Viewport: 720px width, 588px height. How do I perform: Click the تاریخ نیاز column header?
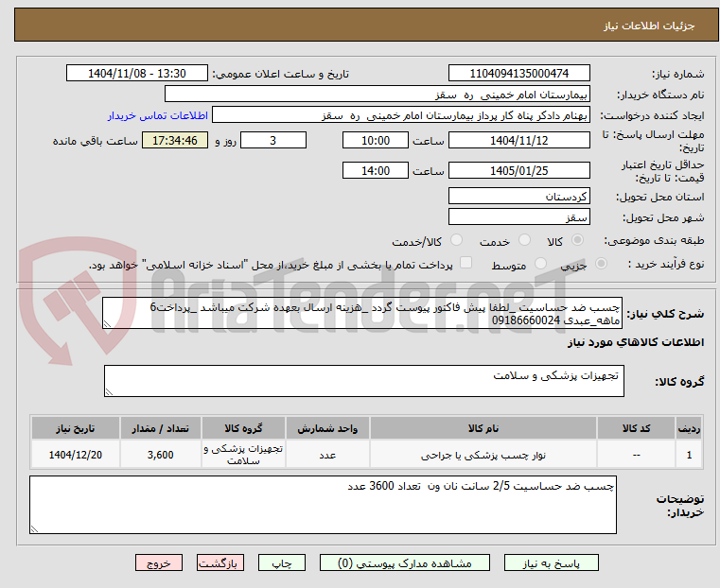[76, 428]
